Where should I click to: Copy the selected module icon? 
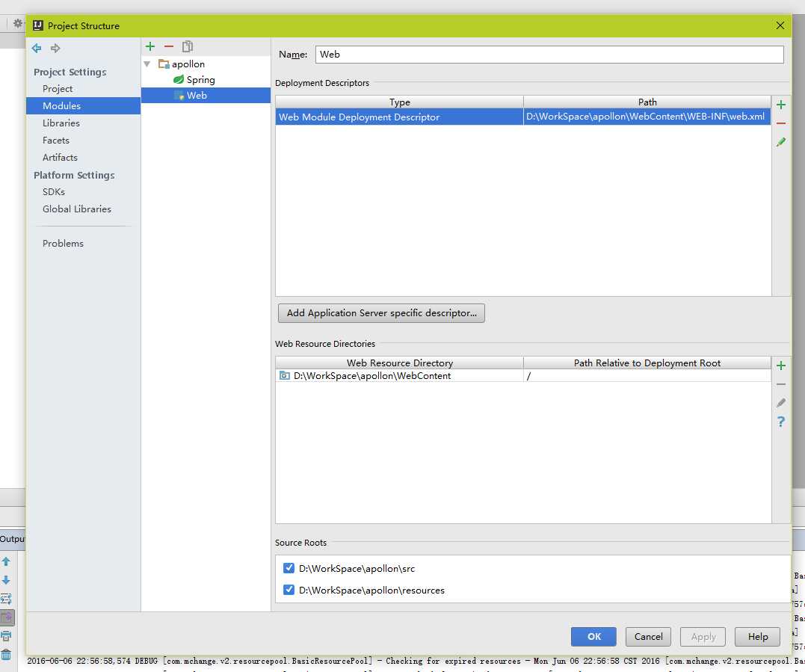coord(188,46)
